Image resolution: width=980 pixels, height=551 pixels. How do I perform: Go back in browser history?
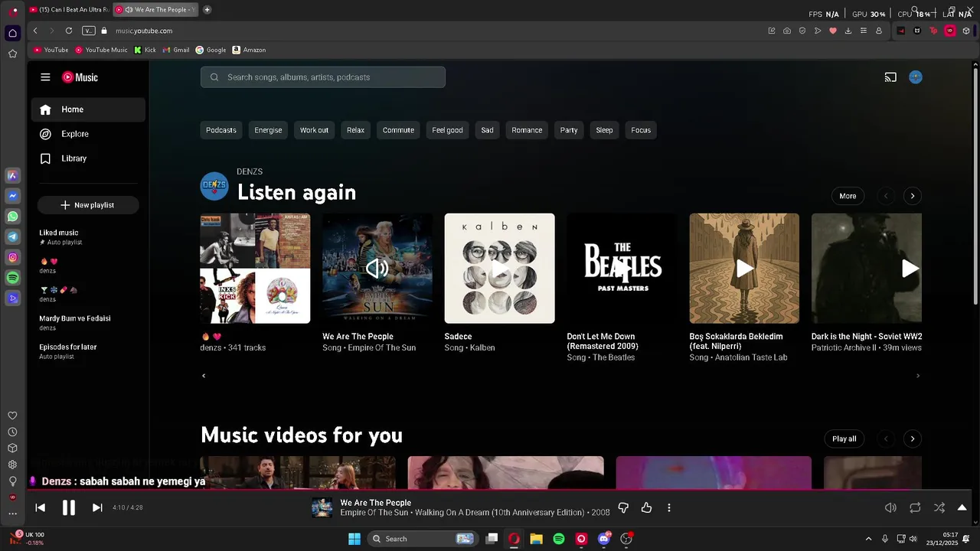(35, 31)
